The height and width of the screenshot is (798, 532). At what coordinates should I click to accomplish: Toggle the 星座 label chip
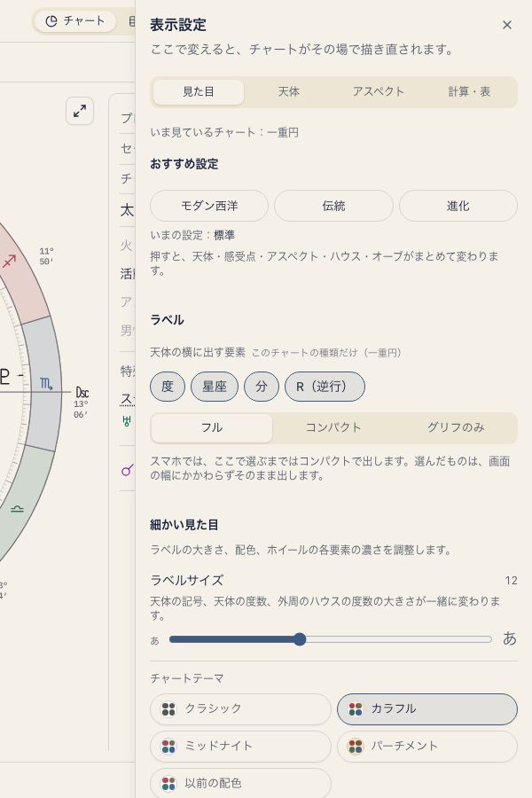(215, 387)
